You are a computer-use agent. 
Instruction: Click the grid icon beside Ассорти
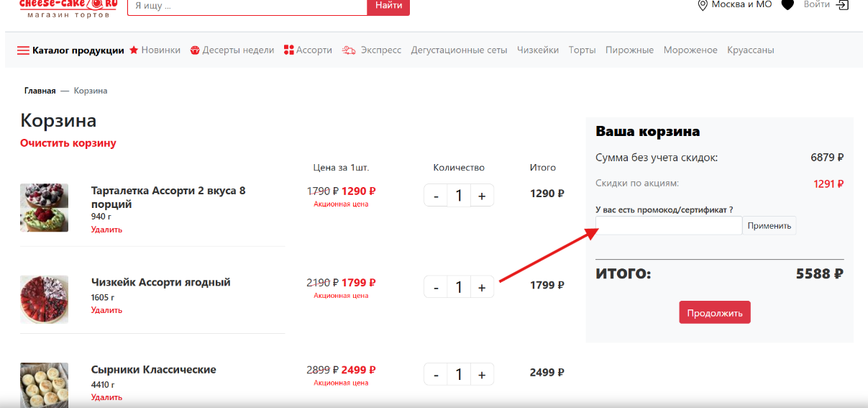pyautogui.click(x=289, y=50)
